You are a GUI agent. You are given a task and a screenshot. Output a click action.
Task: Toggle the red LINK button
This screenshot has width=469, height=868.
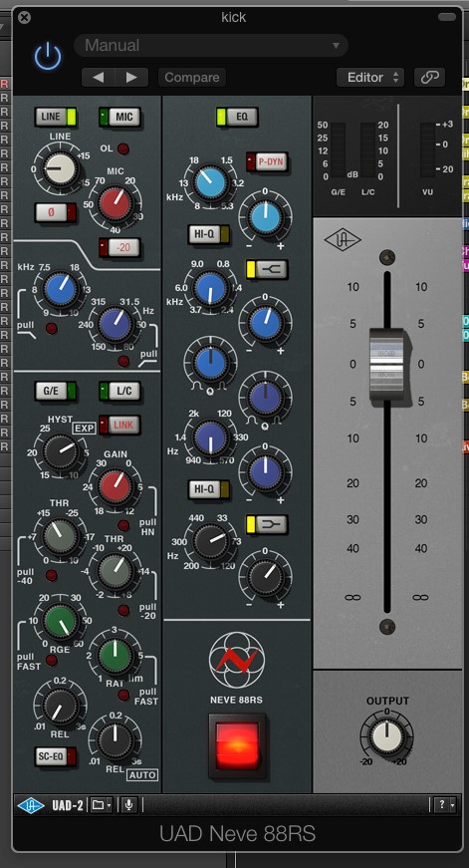click(x=120, y=425)
